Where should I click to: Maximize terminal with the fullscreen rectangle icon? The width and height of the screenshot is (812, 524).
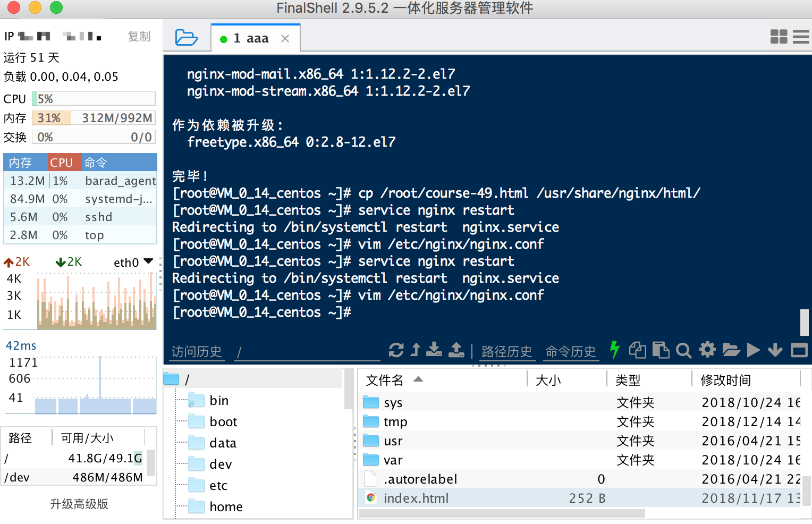point(799,350)
